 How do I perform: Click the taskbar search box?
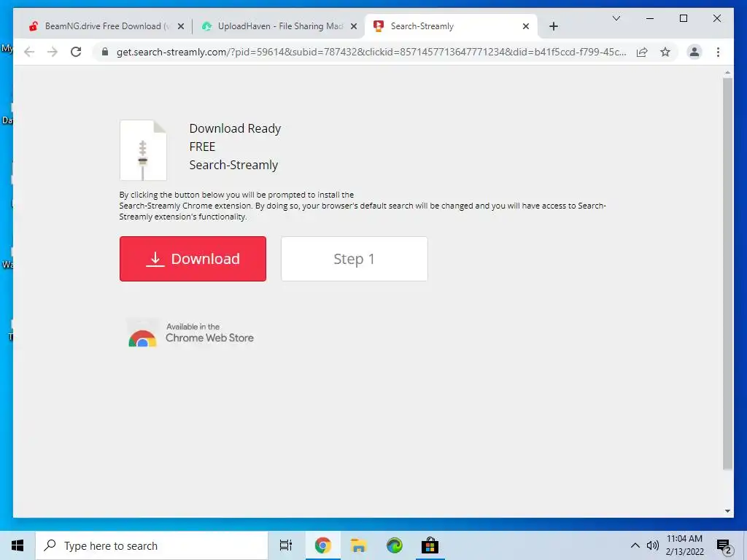point(152,545)
